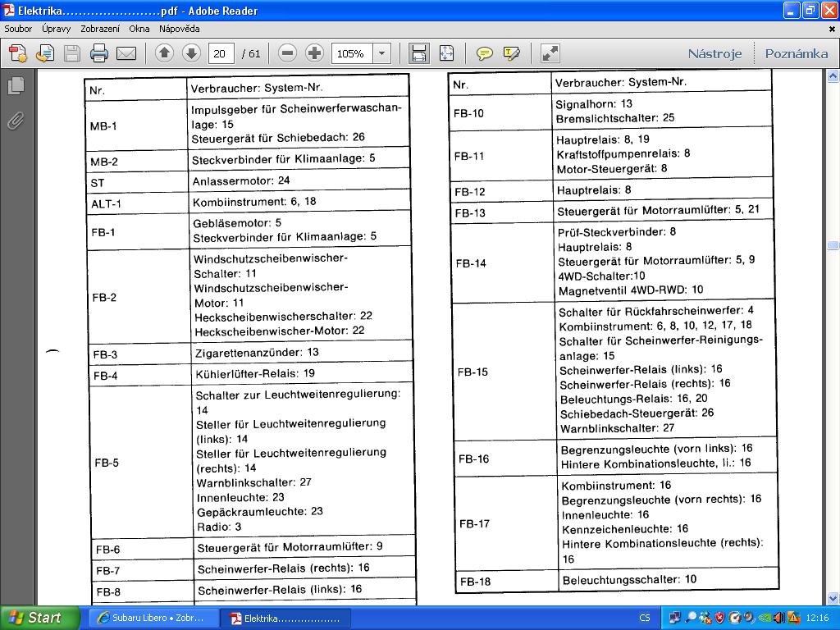Add a sticky note comment
Viewport: 840px width, 630px height.
(484, 53)
